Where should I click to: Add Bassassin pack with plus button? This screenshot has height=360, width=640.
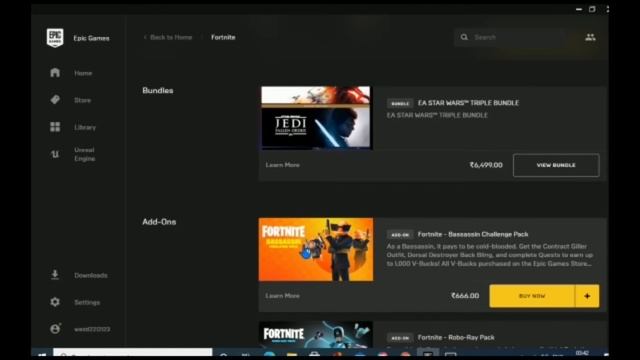click(587, 296)
